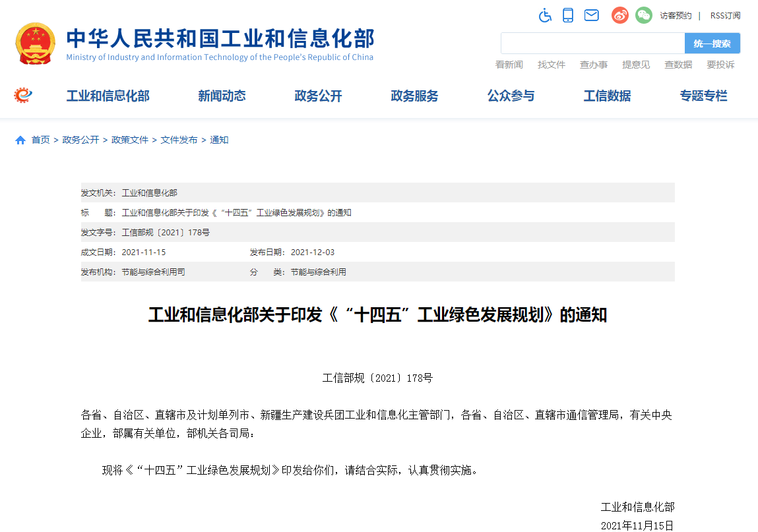Click the email envelope icon

point(591,15)
